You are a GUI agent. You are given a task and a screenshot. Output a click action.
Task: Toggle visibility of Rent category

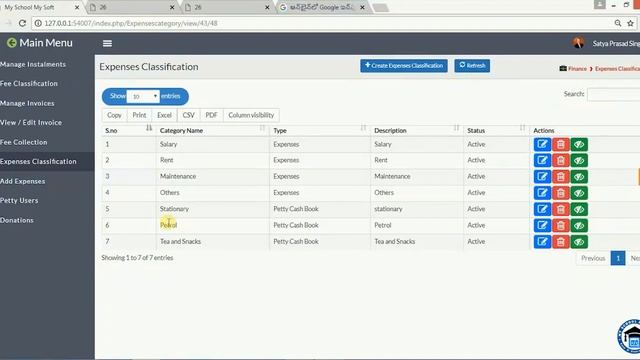(579, 160)
